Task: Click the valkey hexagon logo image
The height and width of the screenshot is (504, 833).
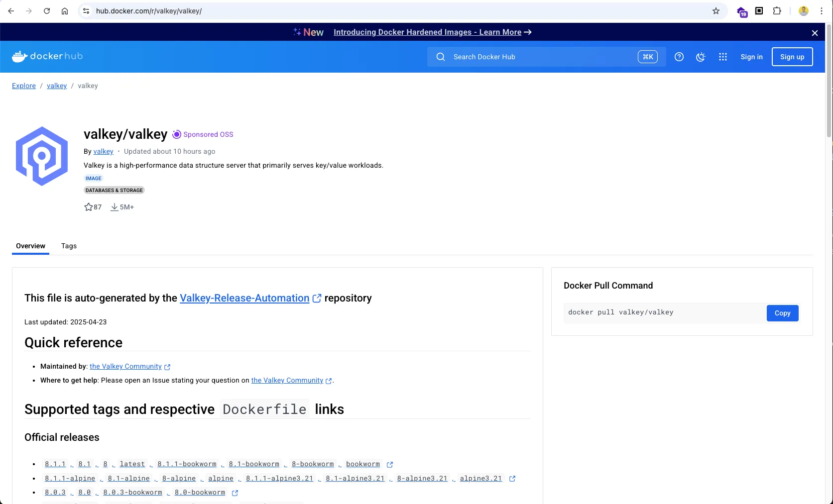Action: pos(42,156)
